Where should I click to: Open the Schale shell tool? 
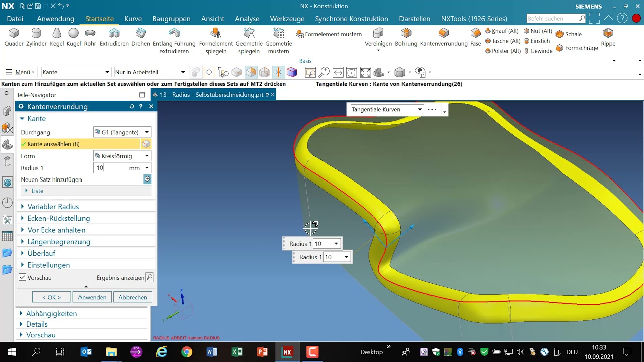[x=569, y=34]
